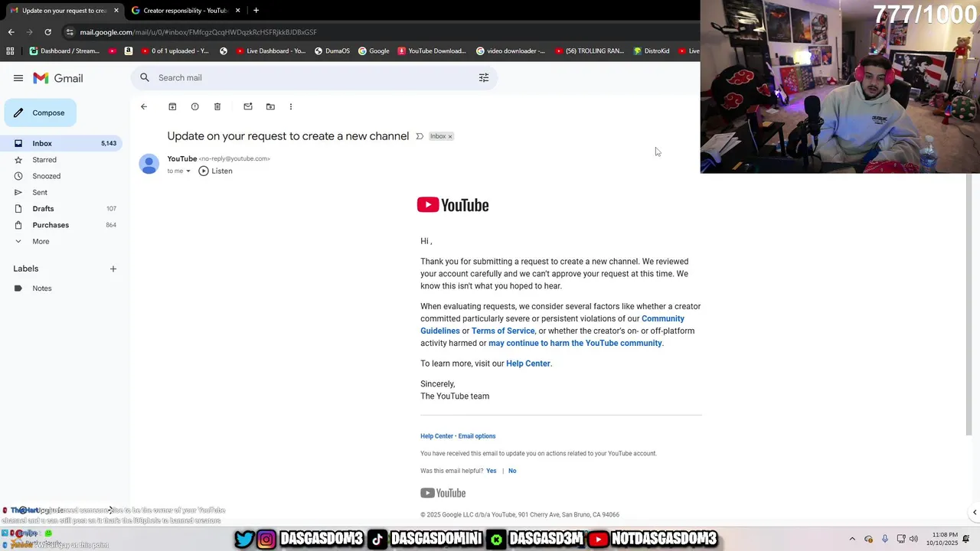Open the video downloader bookmark
This screenshot has width=980, height=551.
click(x=511, y=51)
